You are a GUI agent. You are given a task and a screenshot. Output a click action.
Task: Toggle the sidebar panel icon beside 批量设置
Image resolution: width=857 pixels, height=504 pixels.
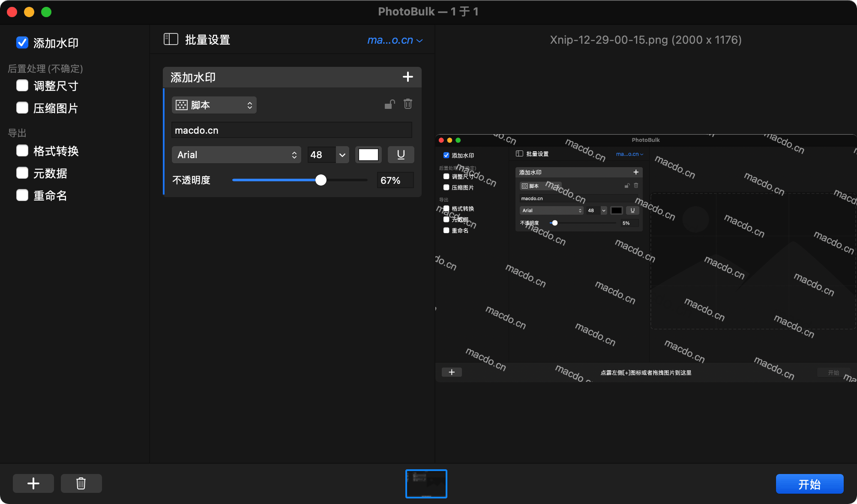click(x=171, y=39)
